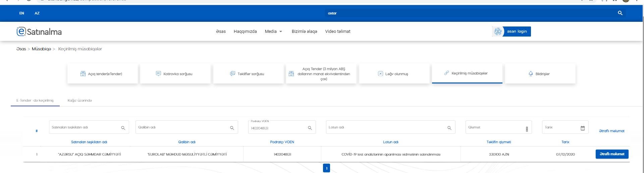
Task: Open the calendar icon in Tarix field
Action: [583, 128]
